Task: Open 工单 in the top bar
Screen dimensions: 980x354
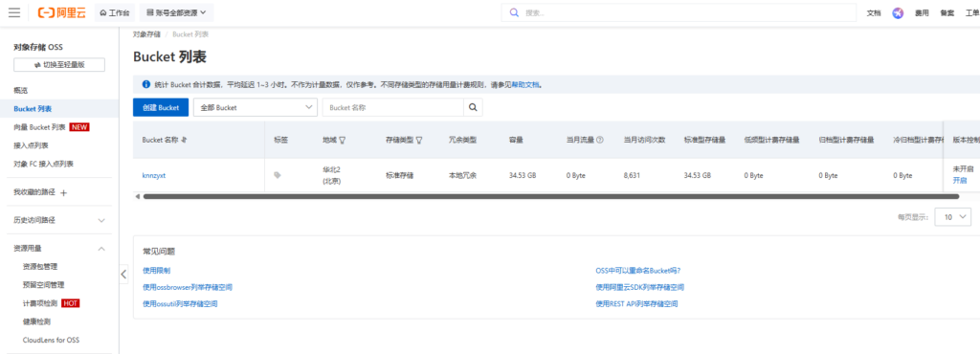Action: point(972,13)
